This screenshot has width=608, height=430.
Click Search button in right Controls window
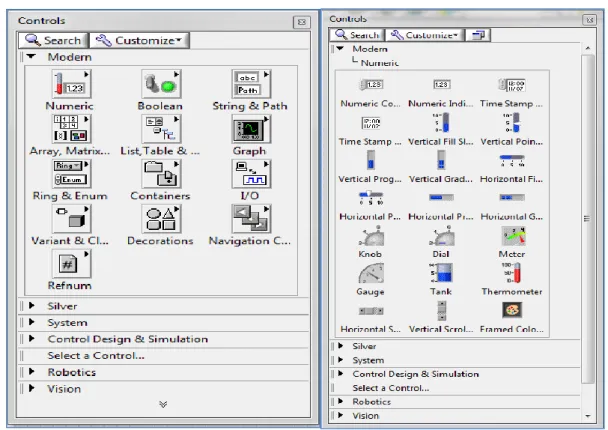357,35
